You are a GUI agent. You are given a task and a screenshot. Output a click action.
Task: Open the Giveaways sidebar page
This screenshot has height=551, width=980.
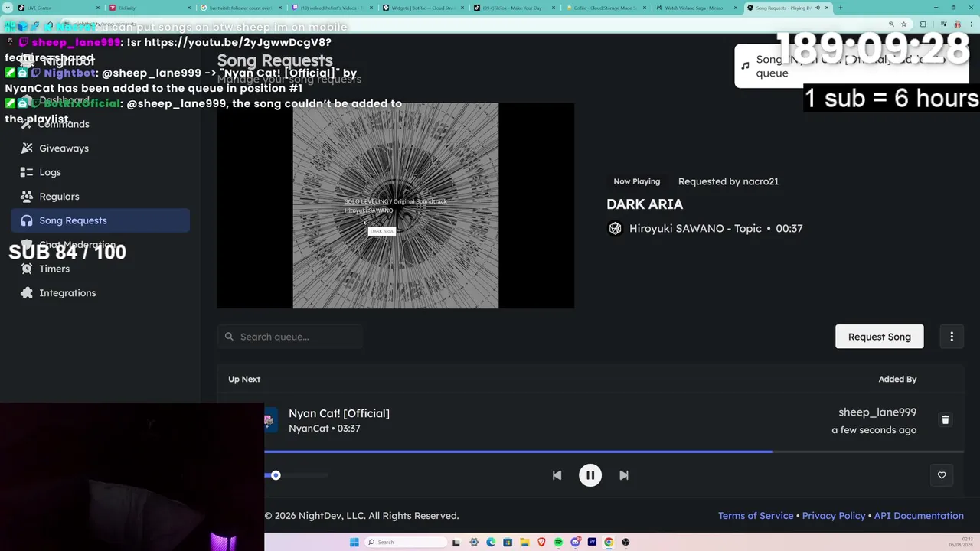point(100,148)
